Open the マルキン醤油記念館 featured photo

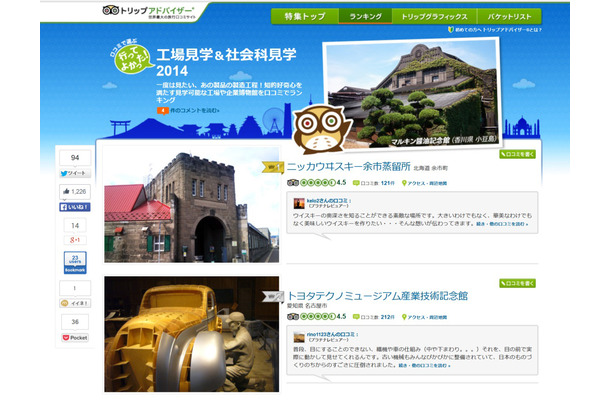click(x=412, y=93)
